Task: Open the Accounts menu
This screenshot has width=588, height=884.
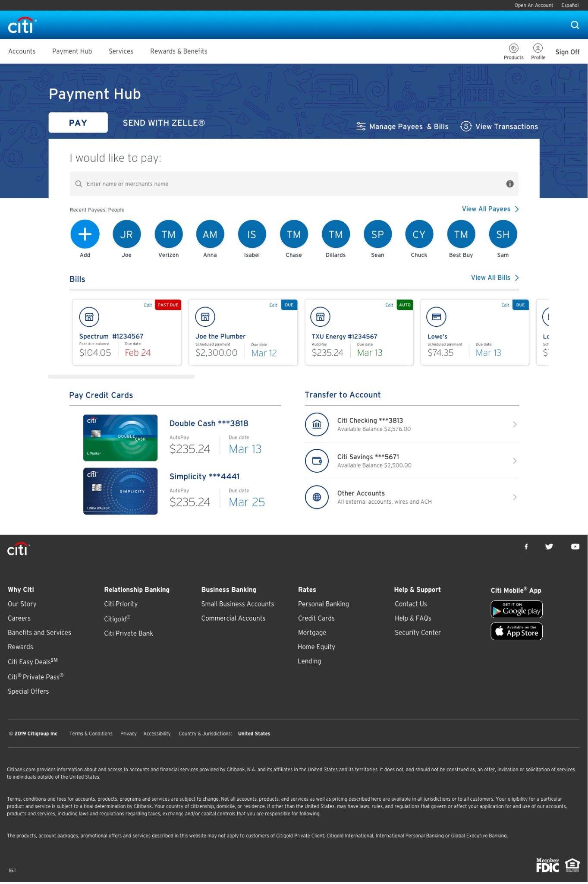Action: tap(22, 51)
